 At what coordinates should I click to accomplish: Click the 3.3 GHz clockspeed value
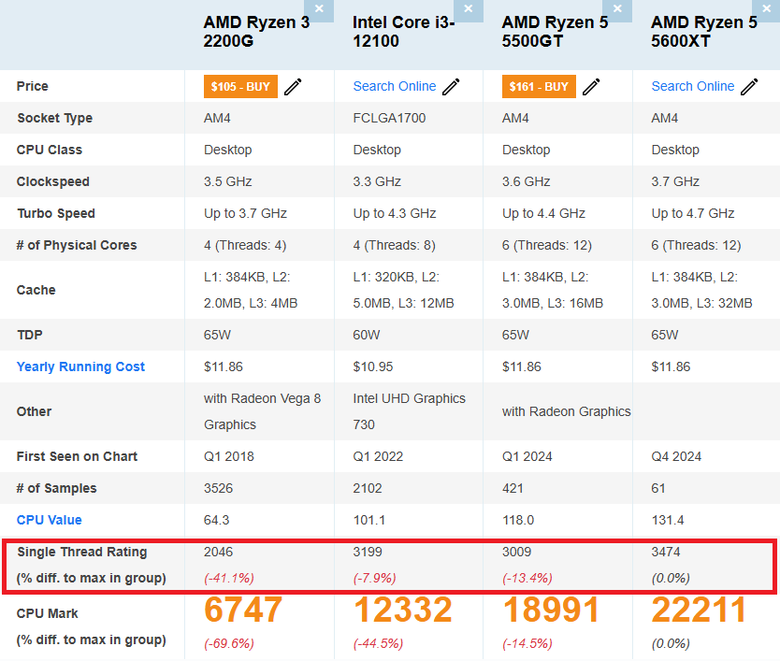pos(377,182)
